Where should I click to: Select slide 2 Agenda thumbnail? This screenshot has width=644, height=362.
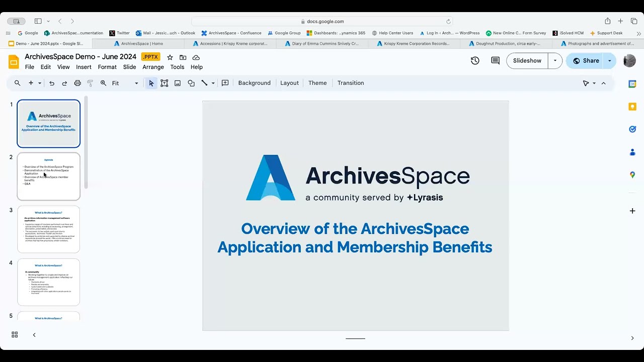tap(49, 176)
